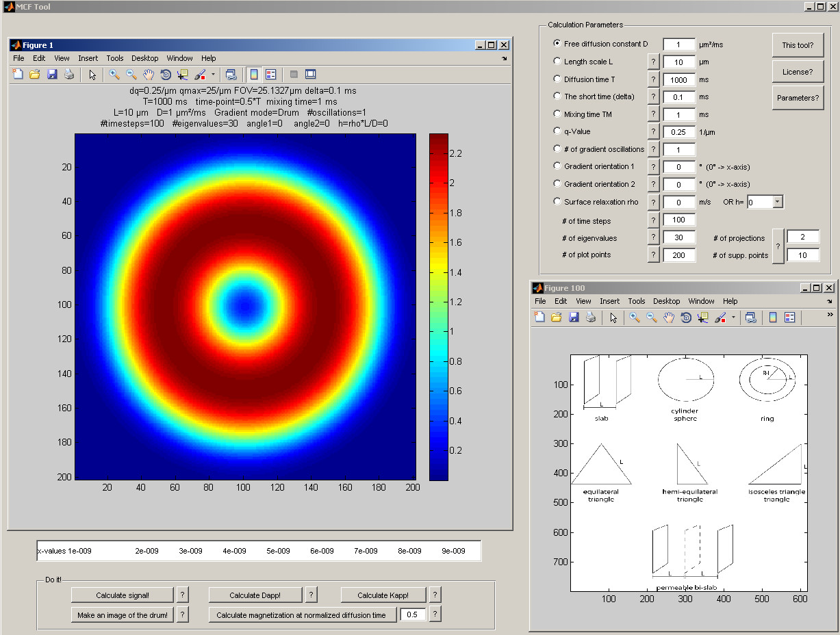Activate Zoom In tool in Figure 100
840x635 pixels.
[635, 317]
